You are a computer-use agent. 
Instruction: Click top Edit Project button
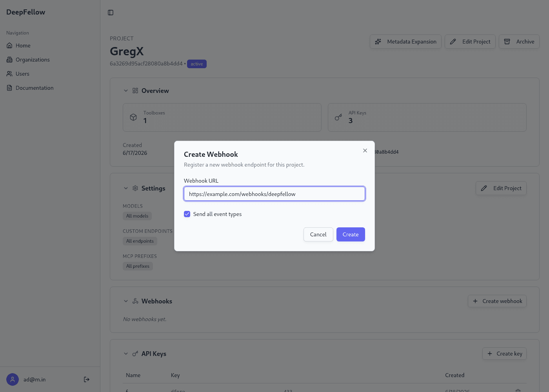[470, 42]
